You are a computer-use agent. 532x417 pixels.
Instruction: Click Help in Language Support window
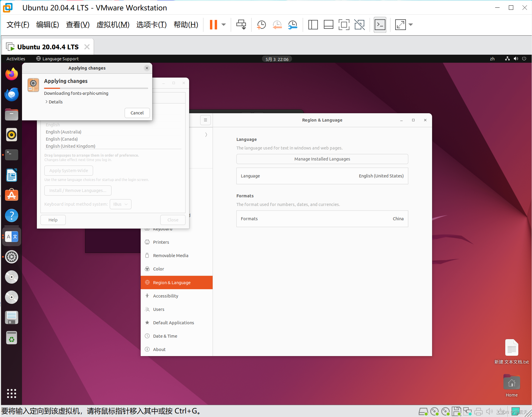[x=53, y=220]
